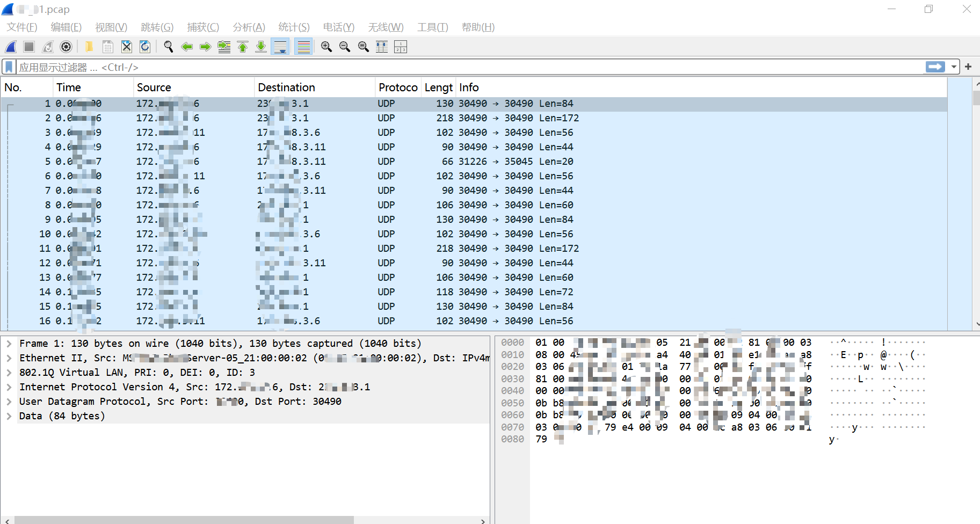Stop the running packet capture
The height and width of the screenshot is (524, 980).
click(x=29, y=47)
